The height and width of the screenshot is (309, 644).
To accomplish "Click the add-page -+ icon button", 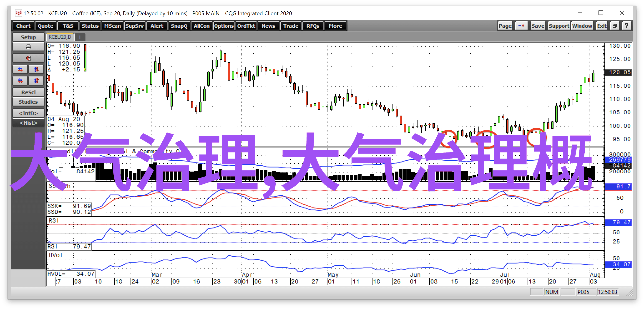I will click(x=521, y=26).
